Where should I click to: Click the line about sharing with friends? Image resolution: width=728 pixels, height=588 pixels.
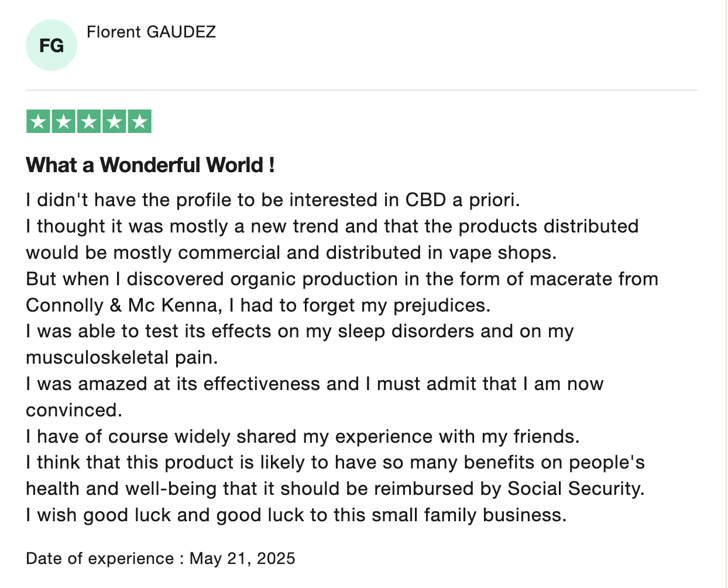point(303,437)
